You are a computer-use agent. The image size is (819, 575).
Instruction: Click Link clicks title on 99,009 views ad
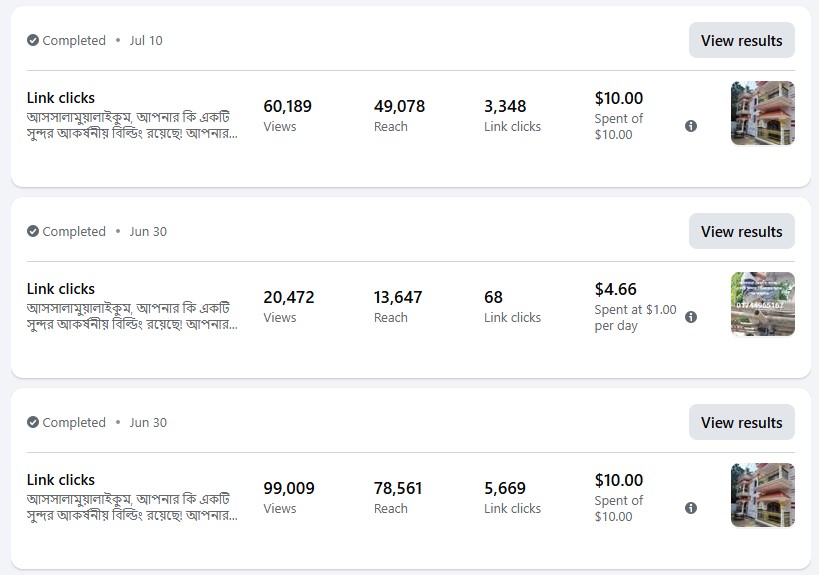(x=61, y=480)
